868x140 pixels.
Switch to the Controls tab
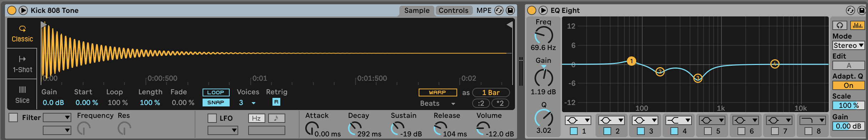click(x=453, y=10)
